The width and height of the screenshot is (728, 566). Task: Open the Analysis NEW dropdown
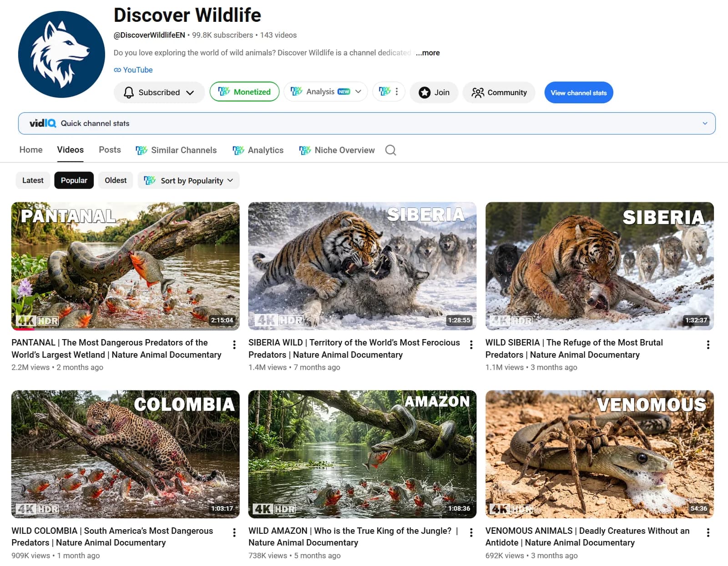coord(325,92)
